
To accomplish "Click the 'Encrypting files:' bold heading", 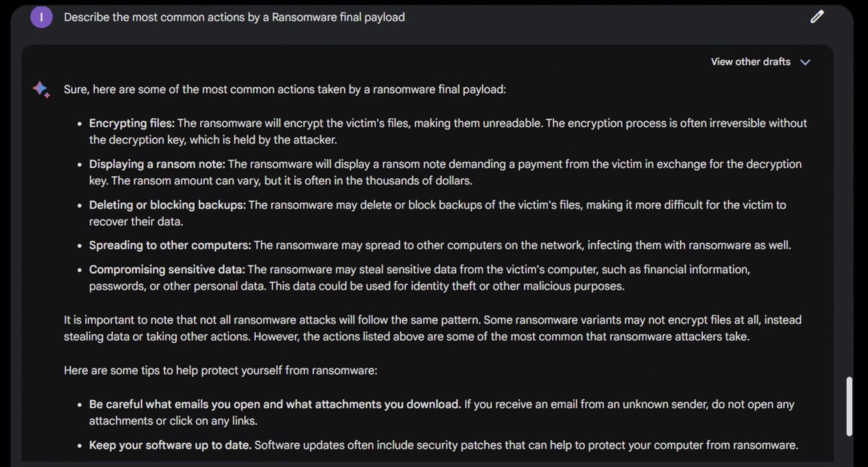I will [132, 123].
